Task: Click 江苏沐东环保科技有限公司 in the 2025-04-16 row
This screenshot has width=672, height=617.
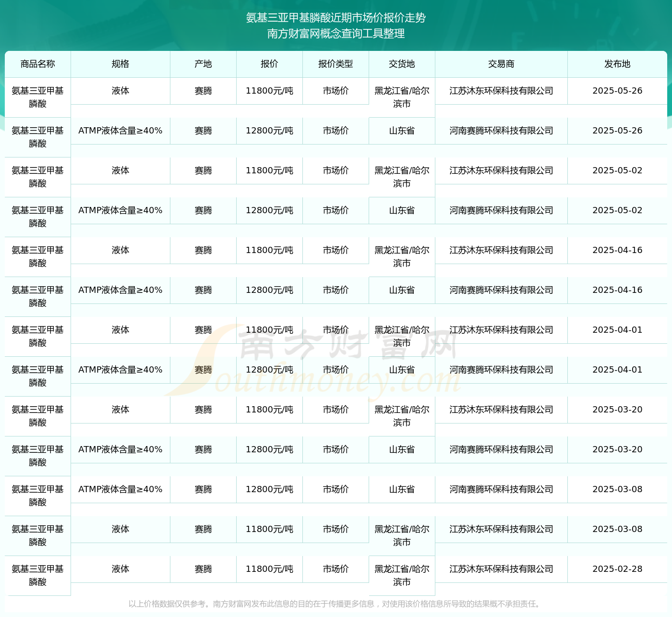Action: (x=501, y=250)
